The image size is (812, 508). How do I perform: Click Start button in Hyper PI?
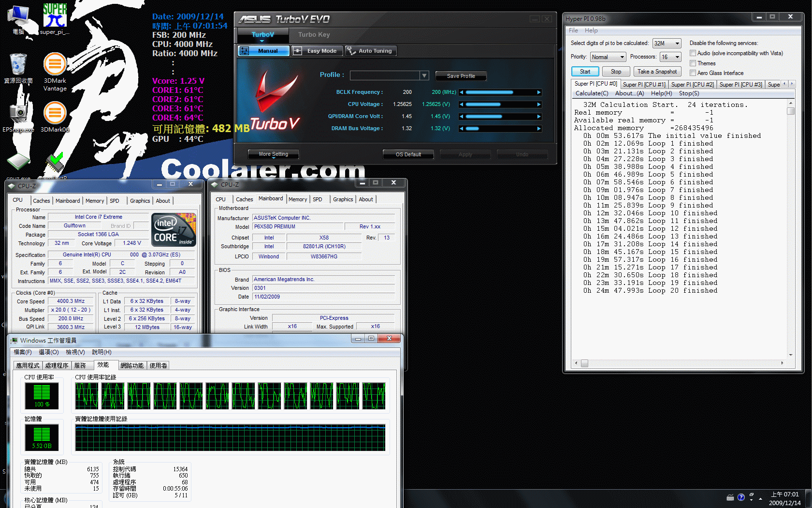585,72
